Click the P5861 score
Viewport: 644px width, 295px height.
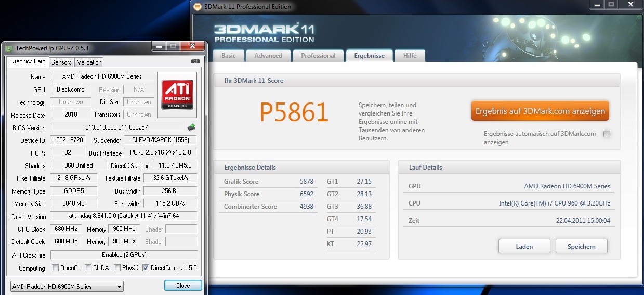coord(294,112)
